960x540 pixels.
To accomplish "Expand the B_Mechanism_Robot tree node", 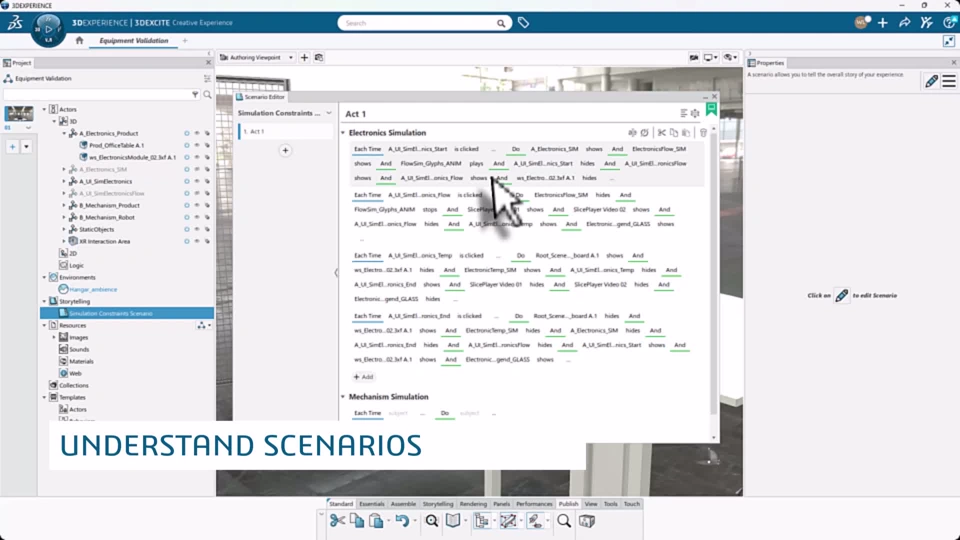I will click(x=64, y=217).
